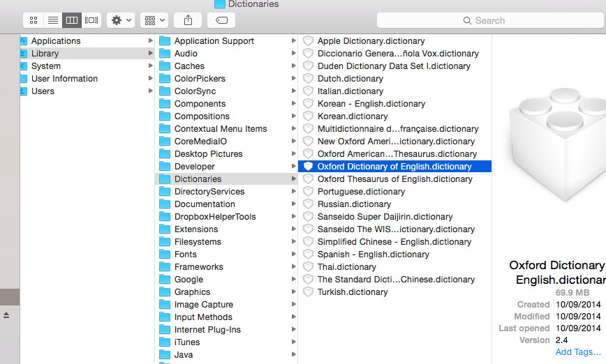Select Dutch.dictionary file

click(x=395, y=78)
